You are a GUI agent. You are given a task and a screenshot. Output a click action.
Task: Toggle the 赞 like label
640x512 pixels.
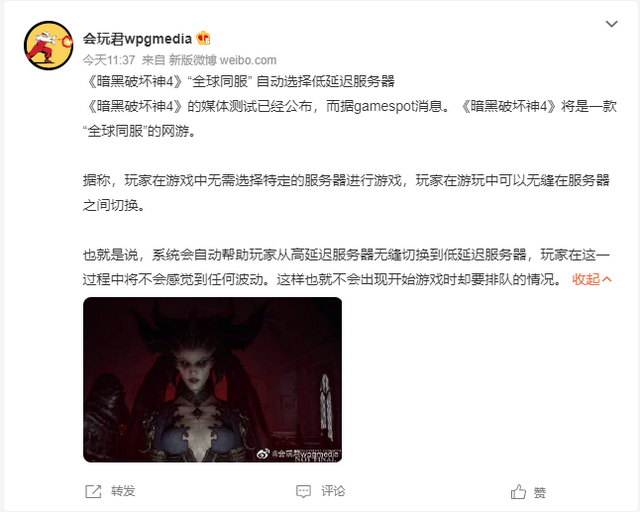pos(540,492)
